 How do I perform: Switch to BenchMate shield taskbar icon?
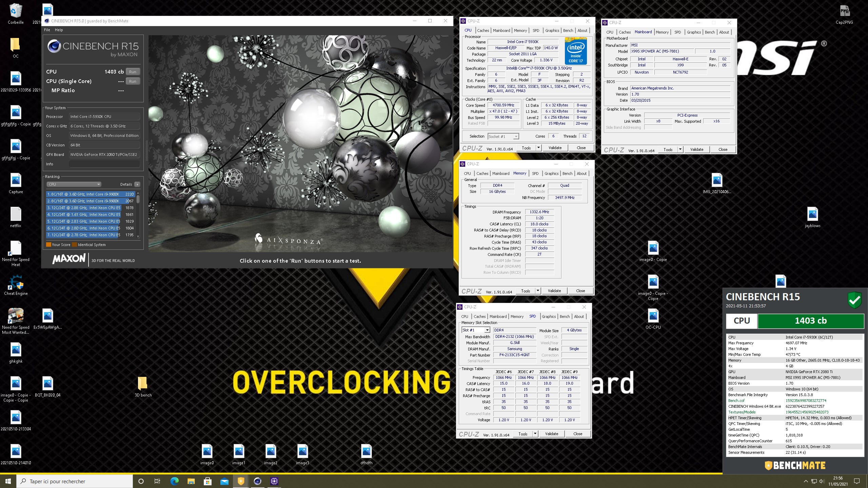coord(241,481)
